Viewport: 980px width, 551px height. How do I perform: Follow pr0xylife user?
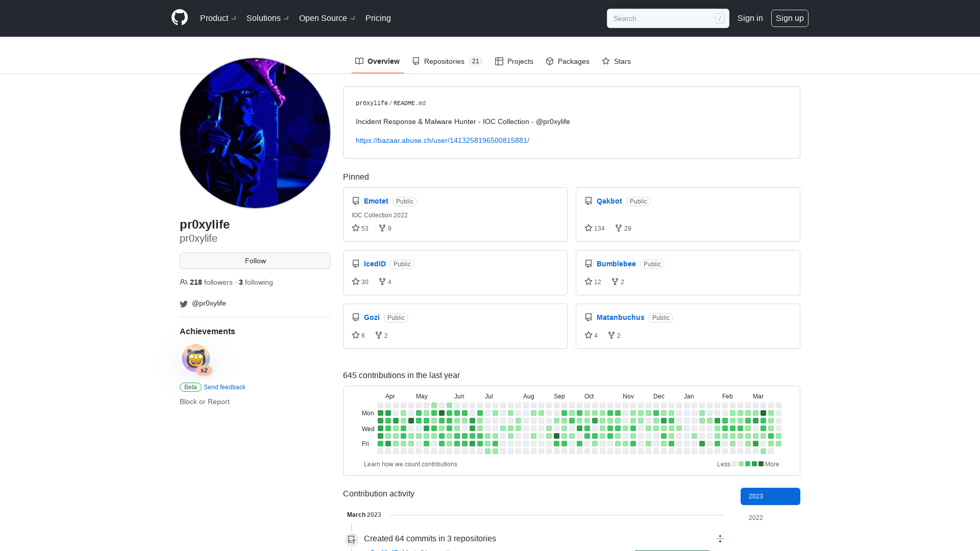[255, 261]
